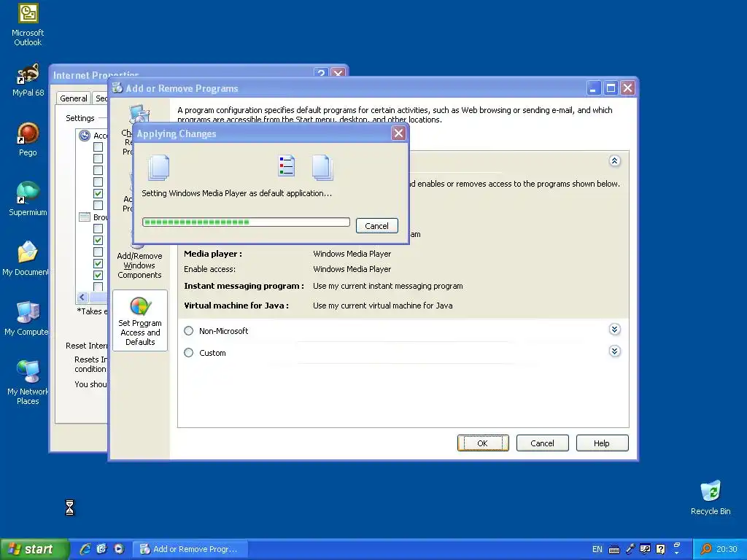Click the Change or Remove Programs sidebar icon
The height and width of the screenshot is (560, 747).
pyautogui.click(x=139, y=114)
